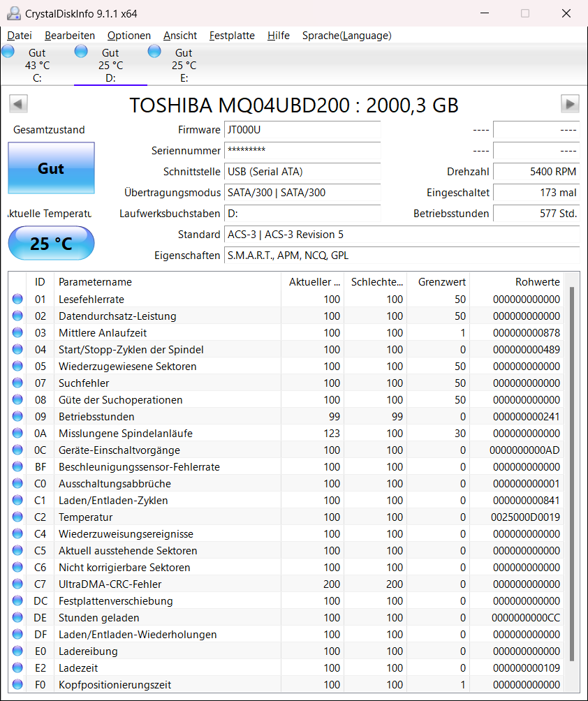Go to previous disk with left arrow

pos(18,104)
